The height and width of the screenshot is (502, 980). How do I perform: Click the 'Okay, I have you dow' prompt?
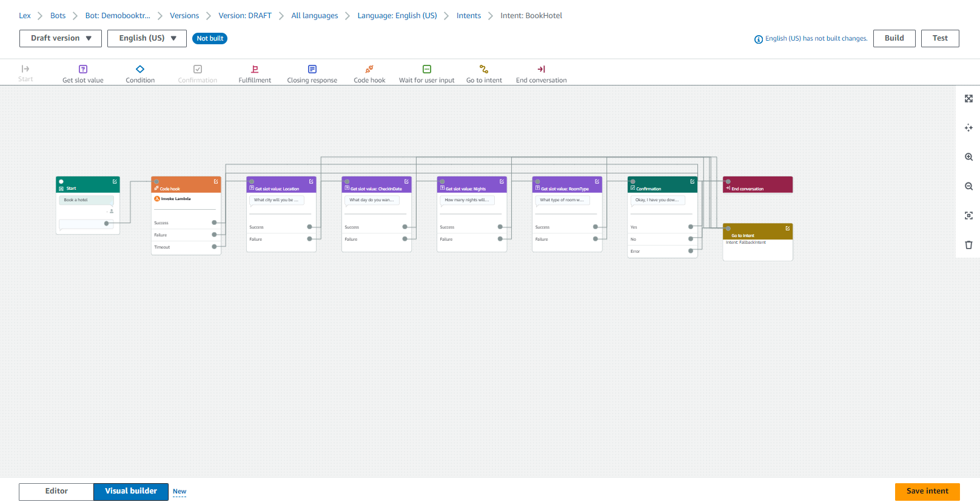coord(657,200)
